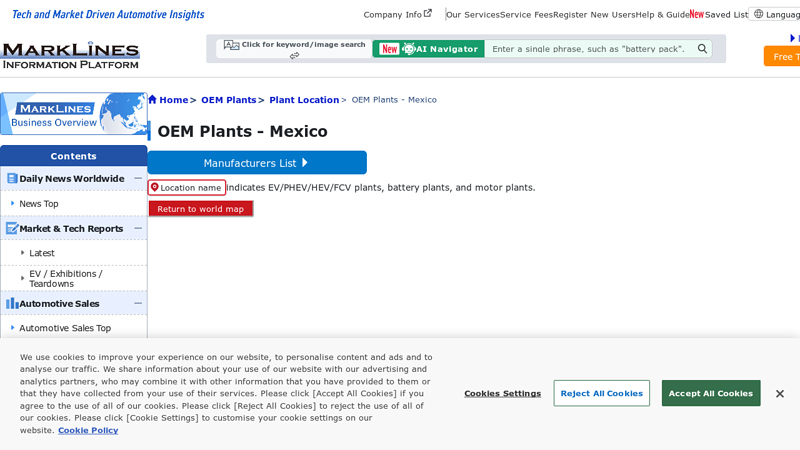Click the Market & Tech Reports icon
The image size is (800, 450).
point(12,229)
